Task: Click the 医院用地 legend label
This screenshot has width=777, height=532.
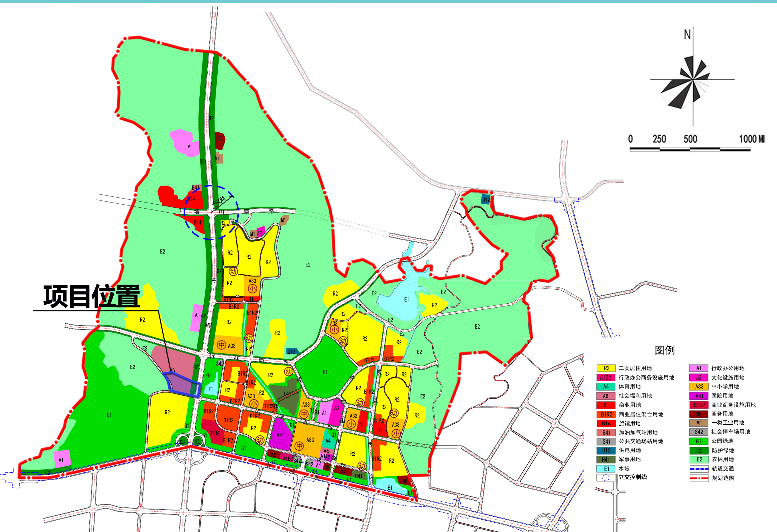Action: (x=722, y=396)
